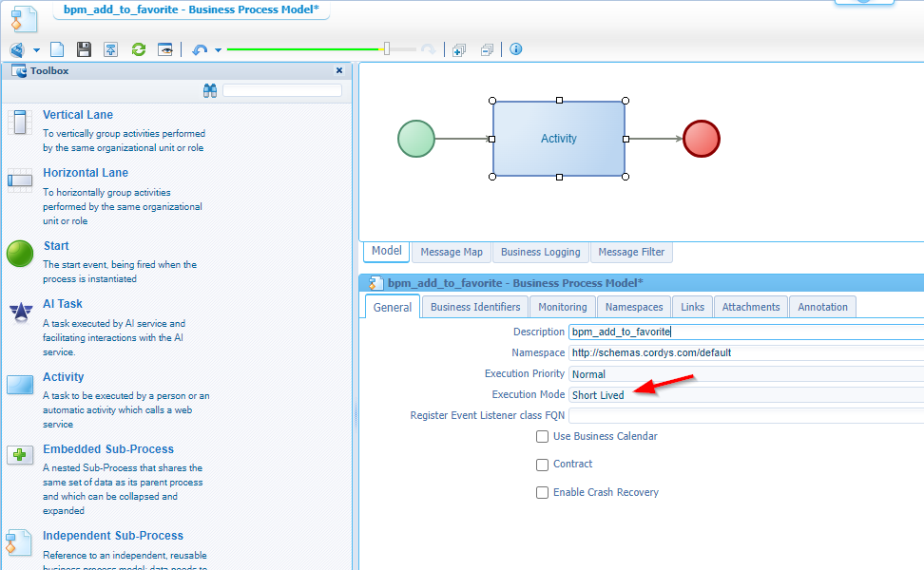Open the Execution Priority dropdown
Screen dimensions: 924x570
pyautogui.click(x=745, y=374)
